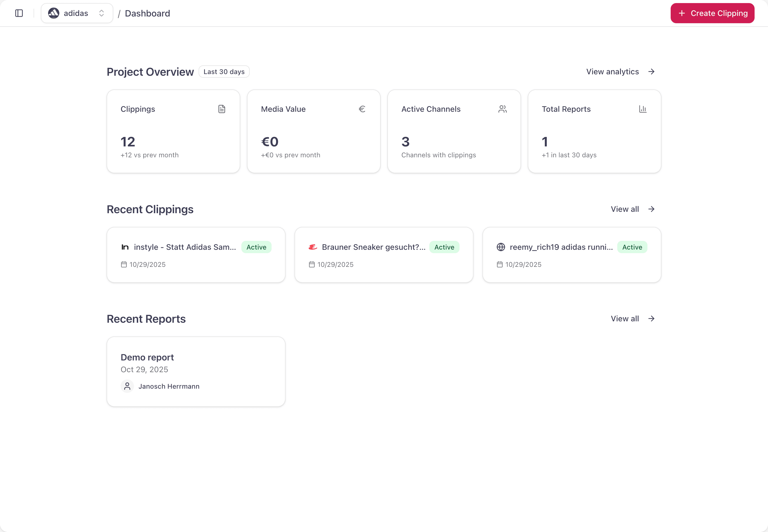Click the document icon on Clippings card
768x532 pixels.
click(222, 109)
